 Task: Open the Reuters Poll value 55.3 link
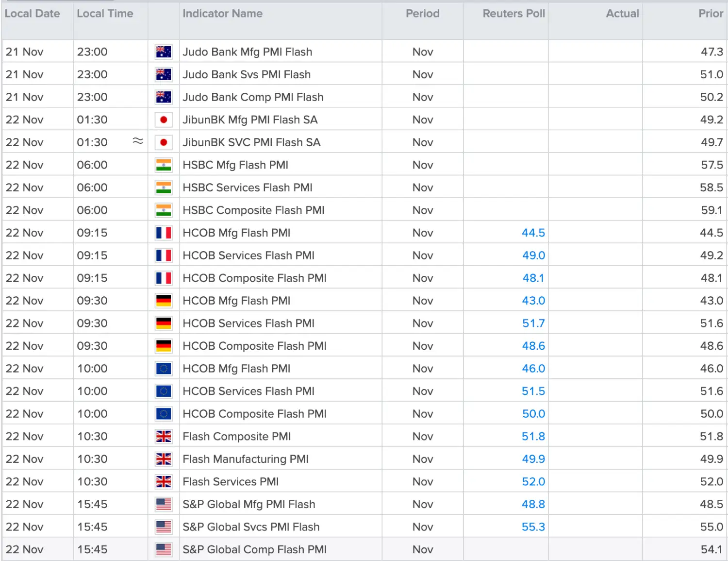533,527
